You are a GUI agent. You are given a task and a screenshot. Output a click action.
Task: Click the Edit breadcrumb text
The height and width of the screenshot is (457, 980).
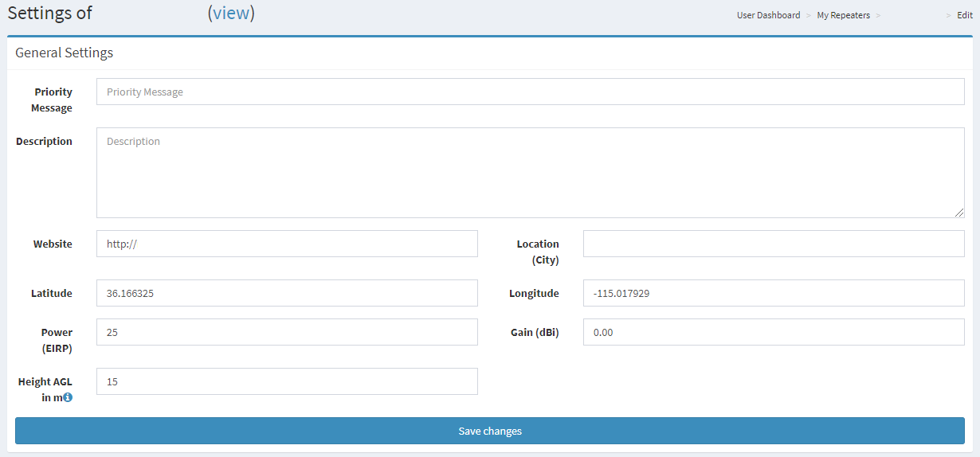(964, 15)
